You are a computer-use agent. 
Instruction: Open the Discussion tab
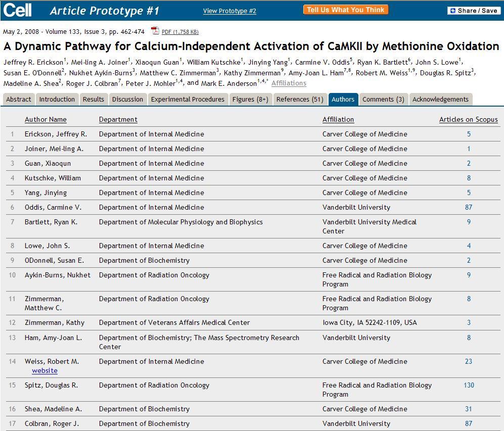(127, 99)
